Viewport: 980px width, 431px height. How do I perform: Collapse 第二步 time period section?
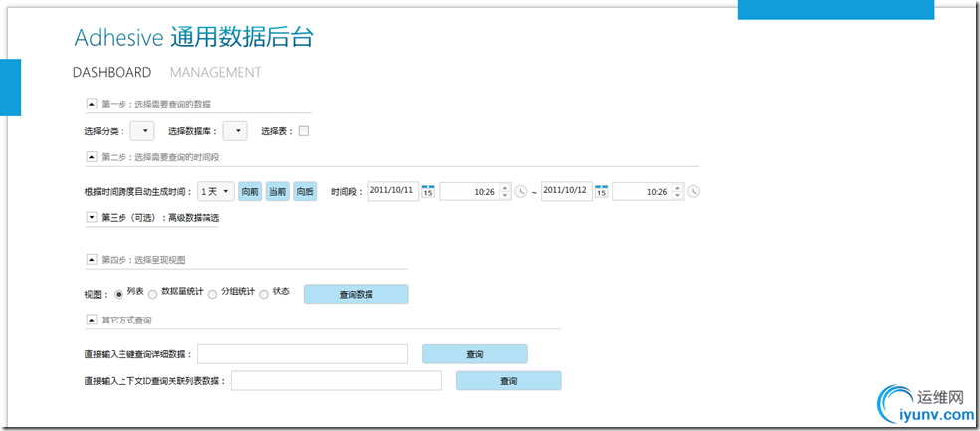coord(92,157)
